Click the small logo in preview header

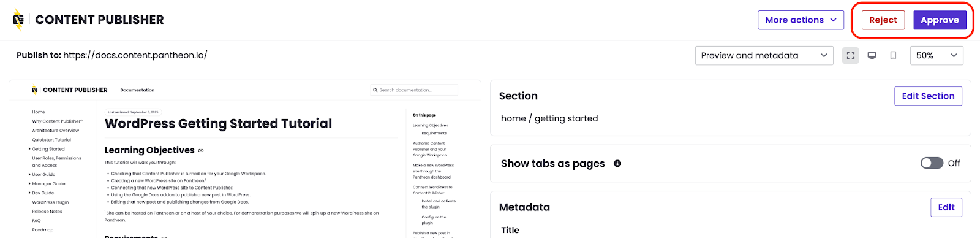point(35,90)
